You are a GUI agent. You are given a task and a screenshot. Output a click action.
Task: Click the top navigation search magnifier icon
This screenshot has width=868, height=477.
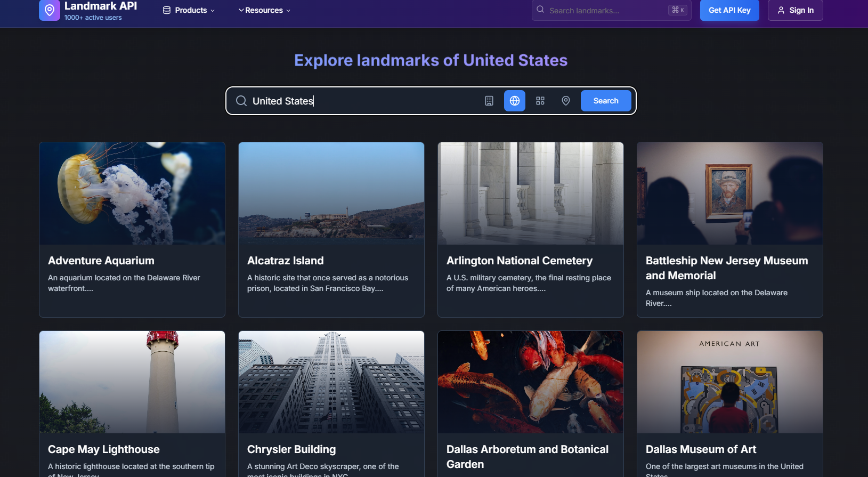pyautogui.click(x=540, y=10)
